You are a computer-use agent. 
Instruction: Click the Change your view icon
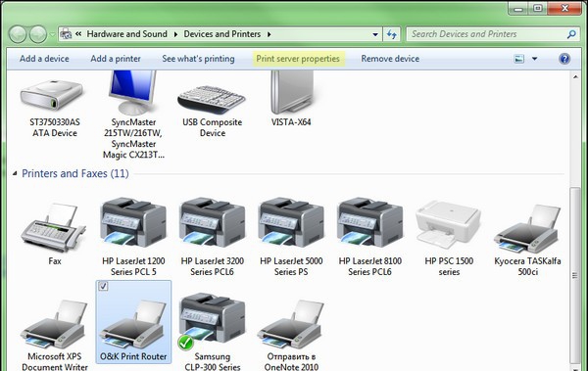click(x=519, y=59)
